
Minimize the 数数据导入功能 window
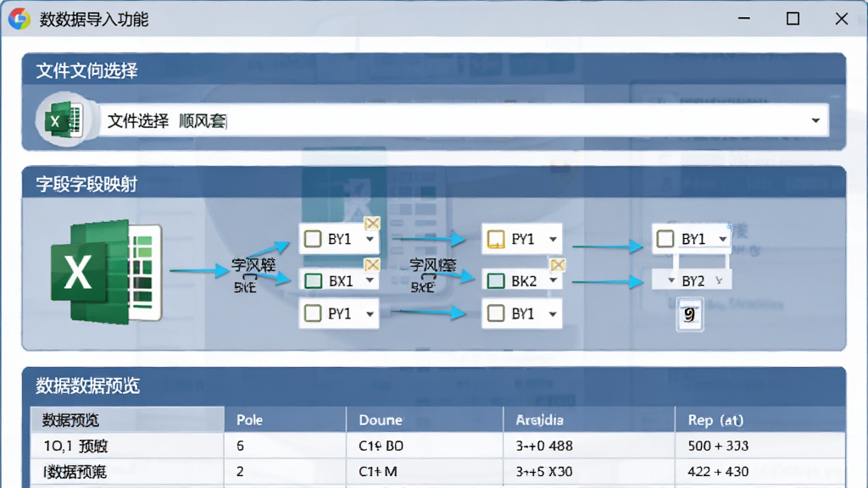(x=744, y=19)
